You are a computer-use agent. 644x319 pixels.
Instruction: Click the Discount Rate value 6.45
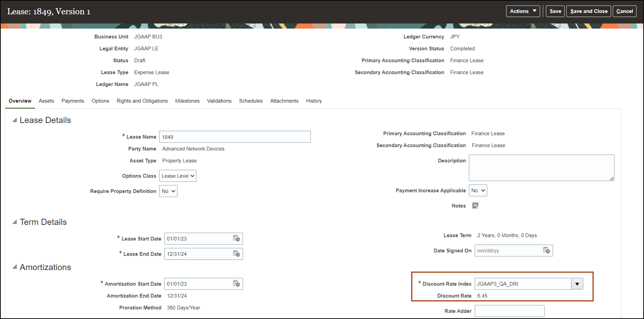[482, 295]
